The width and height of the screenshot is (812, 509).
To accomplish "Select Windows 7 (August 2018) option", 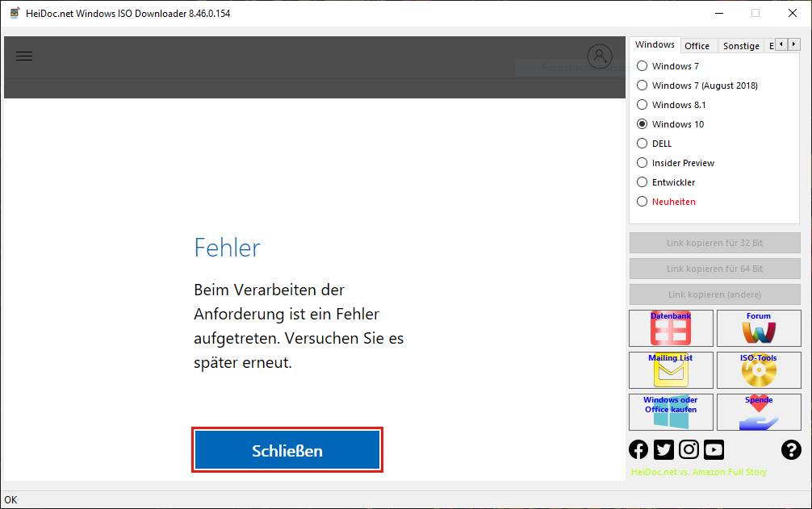I will [x=697, y=86].
